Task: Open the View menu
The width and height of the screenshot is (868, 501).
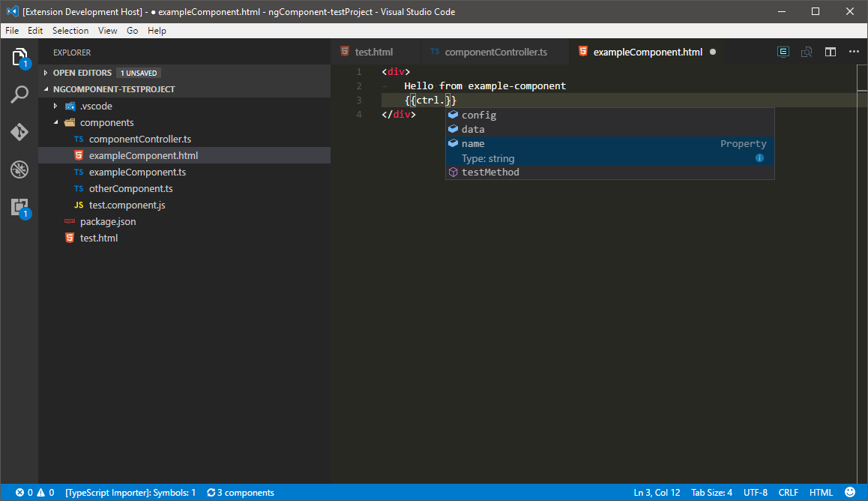Action: click(107, 31)
